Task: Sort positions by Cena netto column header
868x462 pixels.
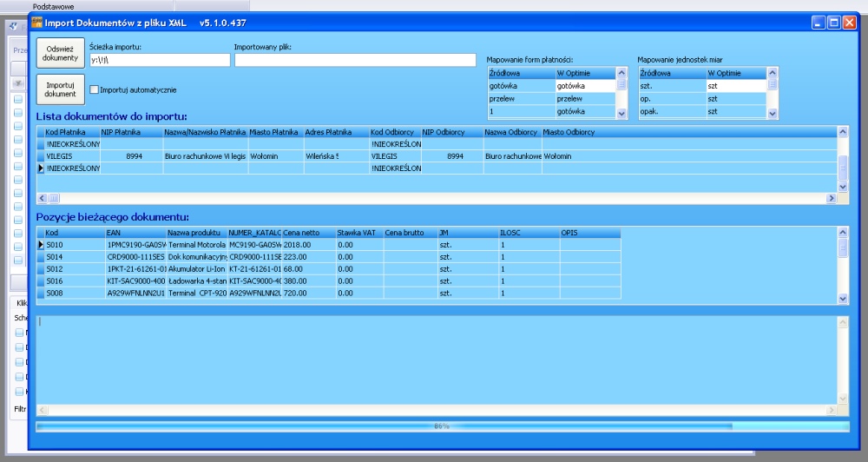Action: pyautogui.click(x=307, y=233)
